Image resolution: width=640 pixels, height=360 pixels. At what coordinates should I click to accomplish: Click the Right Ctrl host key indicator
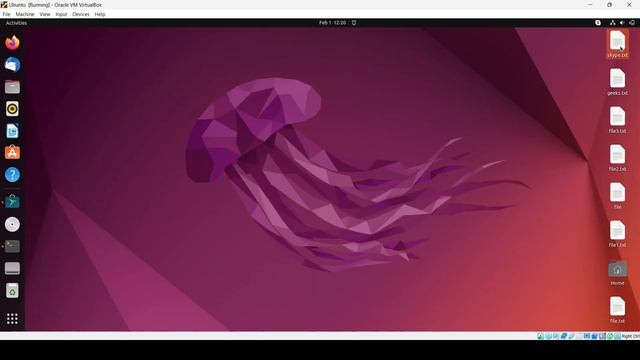[x=631, y=336]
